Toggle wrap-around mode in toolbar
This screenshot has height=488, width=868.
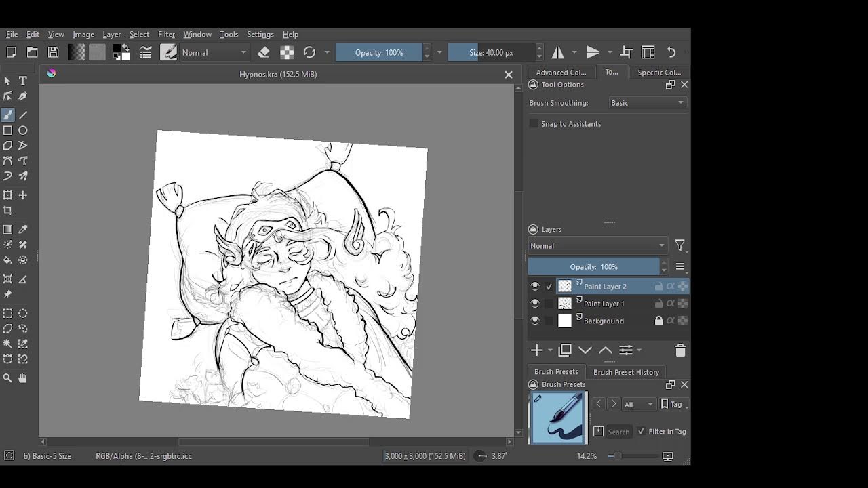(x=627, y=52)
